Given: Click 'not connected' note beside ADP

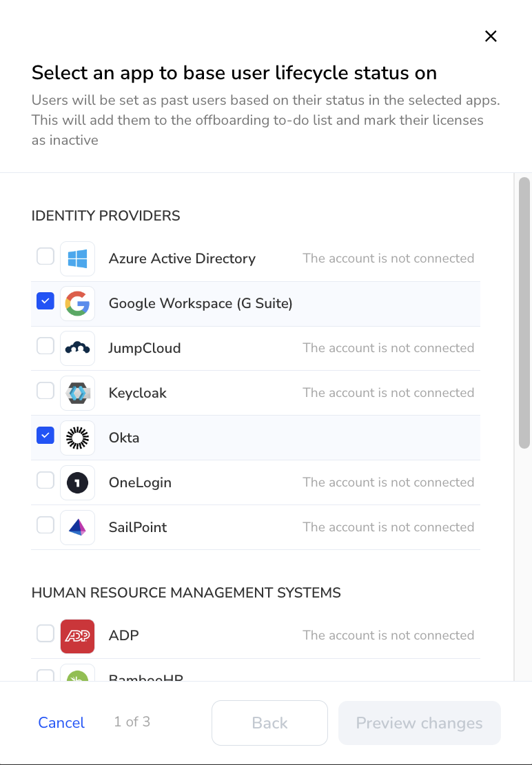Looking at the screenshot, I should pos(389,635).
